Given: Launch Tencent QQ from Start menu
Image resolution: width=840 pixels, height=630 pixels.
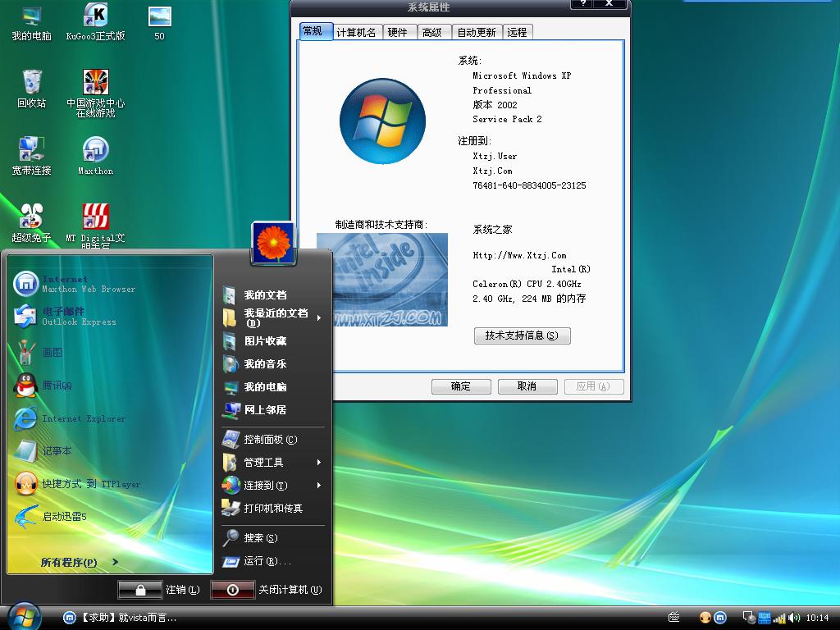Looking at the screenshot, I should tap(57, 386).
